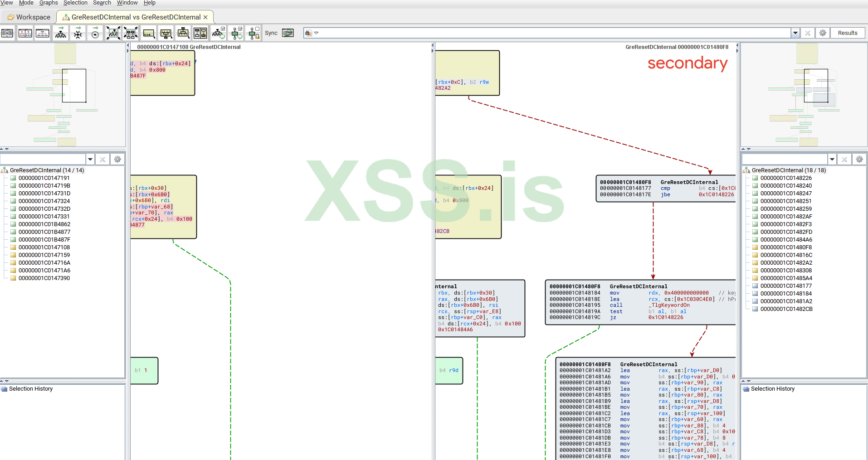Click the primary graph overview thumbnail
This screenshot has height=460, width=868.
[x=63, y=95]
